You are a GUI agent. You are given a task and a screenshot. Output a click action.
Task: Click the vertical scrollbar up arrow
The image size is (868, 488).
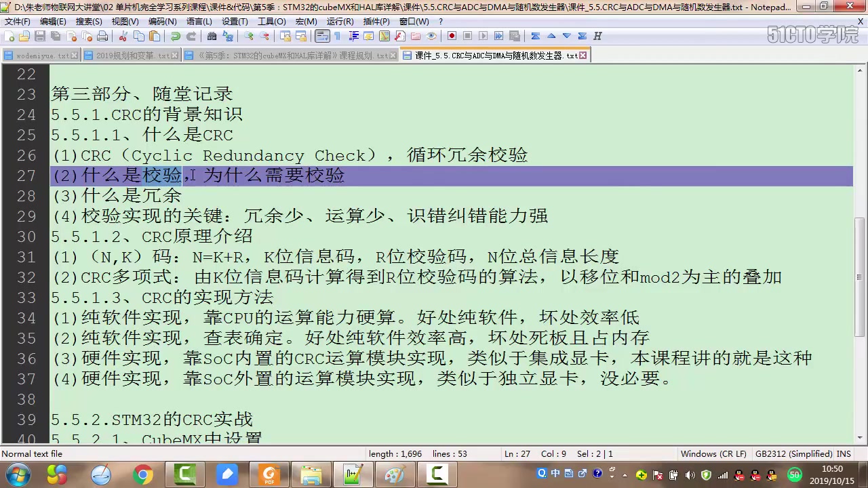point(860,71)
